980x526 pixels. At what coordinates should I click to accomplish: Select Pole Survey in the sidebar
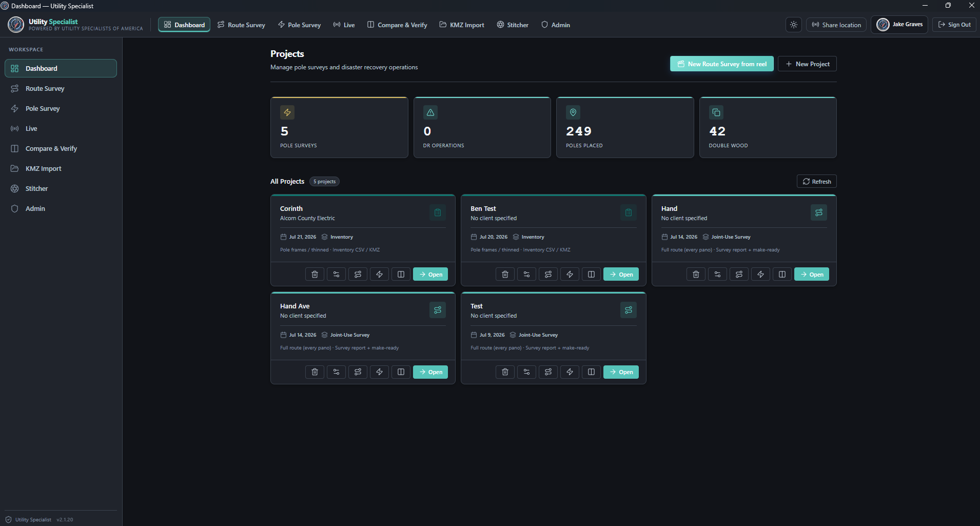pos(61,108)
